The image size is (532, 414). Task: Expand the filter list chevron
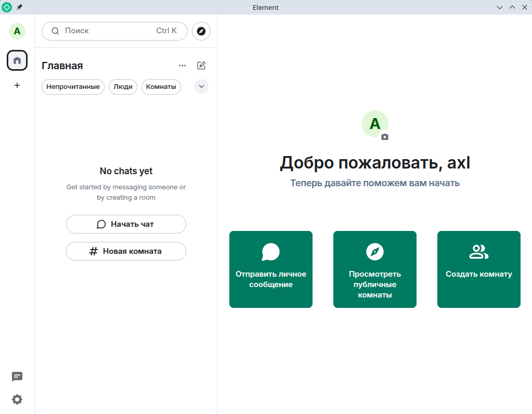point(201,87)
